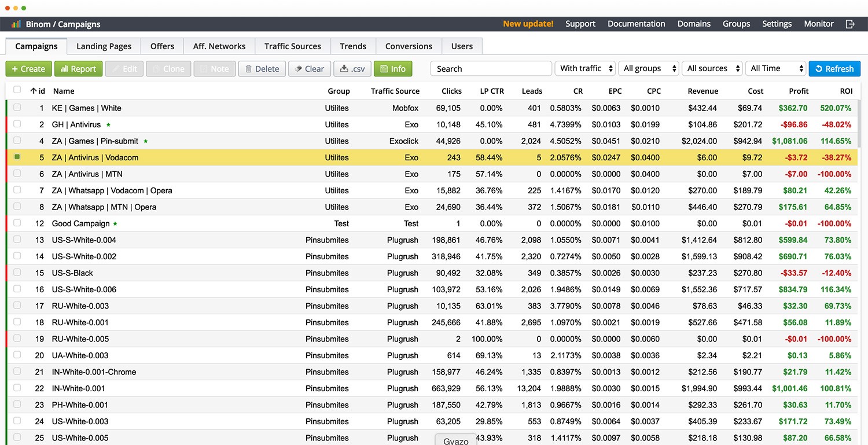868x445 pixels.
Task: Open the All sources dropdown
Action: click(x=712, y=68)
